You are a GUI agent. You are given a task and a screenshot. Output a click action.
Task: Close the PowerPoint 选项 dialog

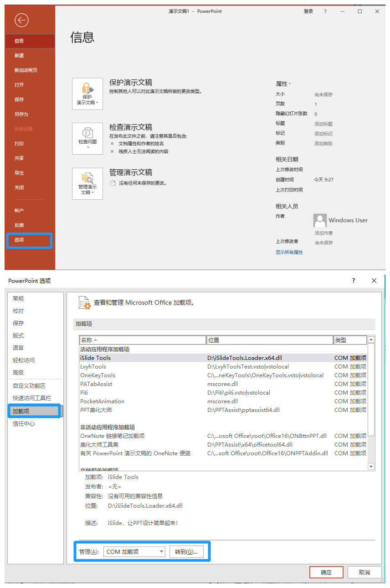tap(374, 281)
